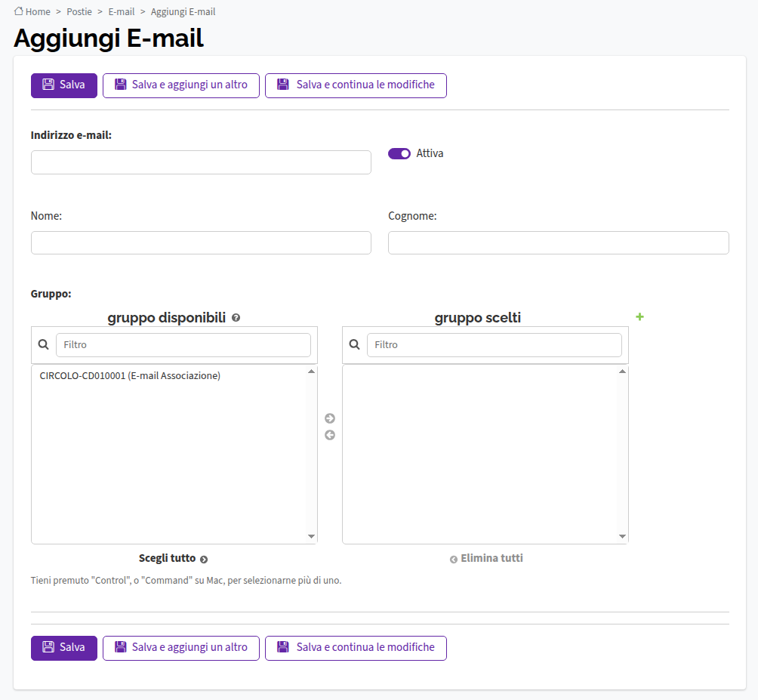Go to the E-mail breadcrumb link
This screenshot has width=758, height=700.
(x=122, y=11)
